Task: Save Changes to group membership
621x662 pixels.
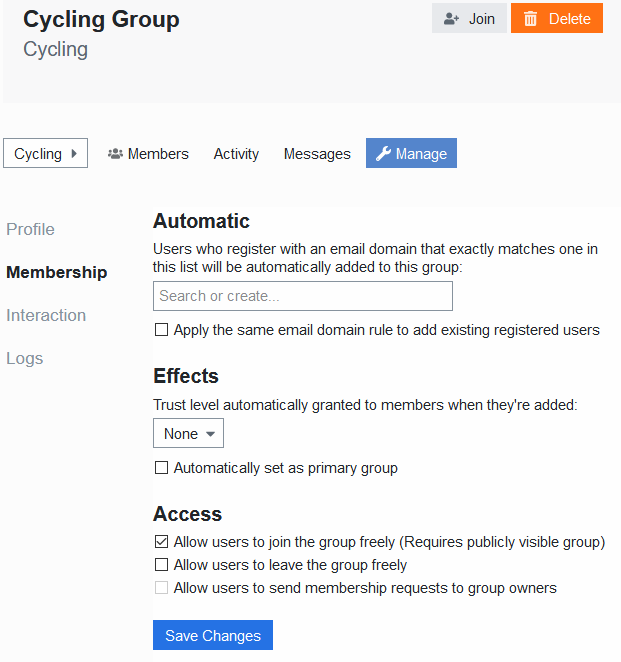Action: (x=213, y=635)
